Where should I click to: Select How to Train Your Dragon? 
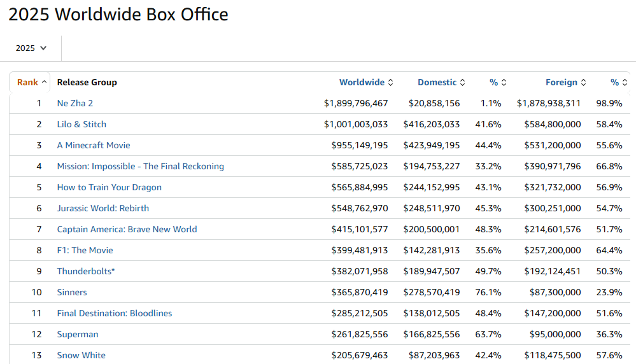109,187
